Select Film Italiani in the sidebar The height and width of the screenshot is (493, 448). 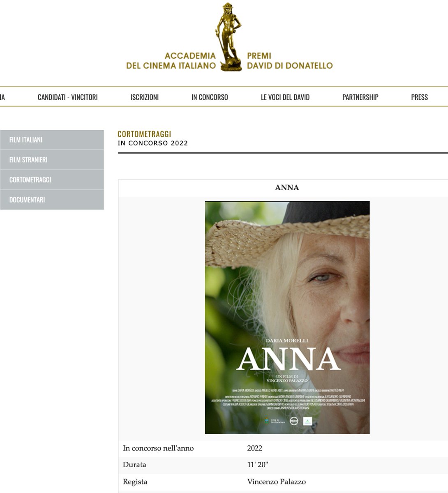tap(52, 140)
